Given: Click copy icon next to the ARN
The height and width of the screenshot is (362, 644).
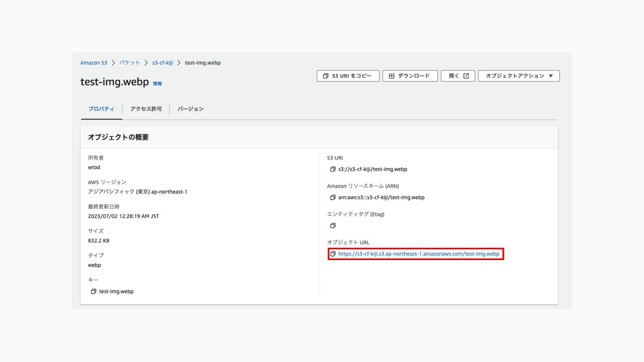Looking at the screenshot, I should click(333, 197).
